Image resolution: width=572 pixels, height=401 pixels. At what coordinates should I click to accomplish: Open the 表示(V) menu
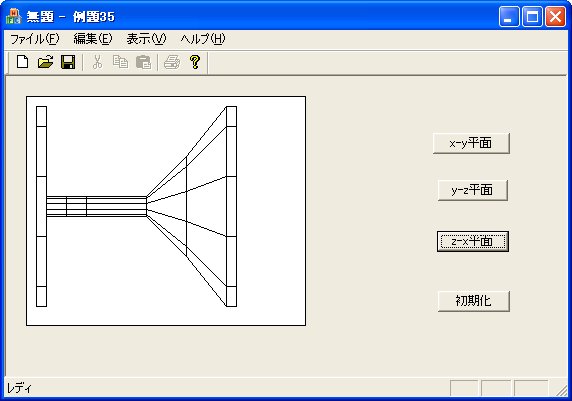[146, 39]
